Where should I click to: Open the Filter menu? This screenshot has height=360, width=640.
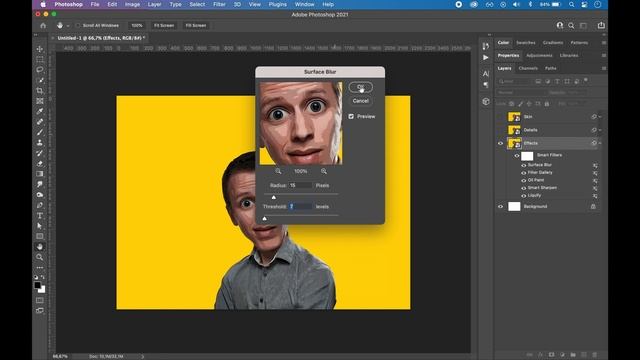(219, 4)
